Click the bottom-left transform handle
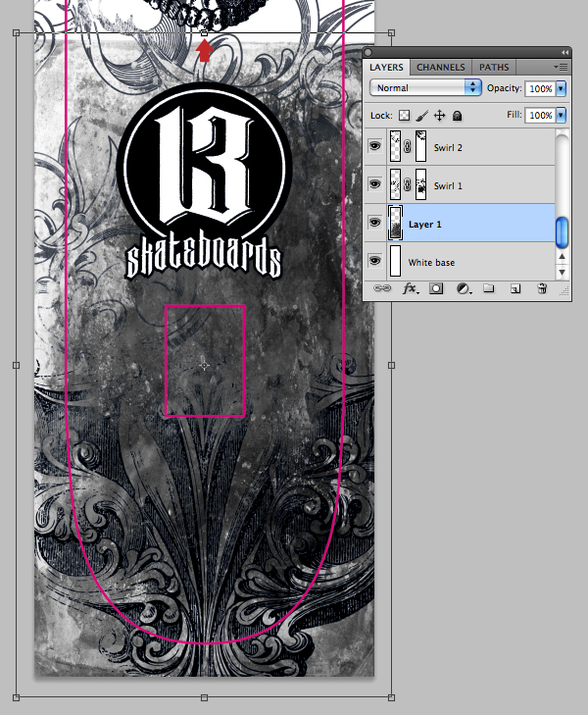This screenshot has height=715, width=588. 17,697
